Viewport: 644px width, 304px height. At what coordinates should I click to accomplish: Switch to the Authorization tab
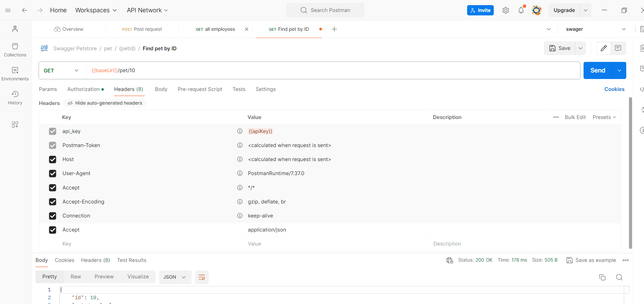click(85, 89)
